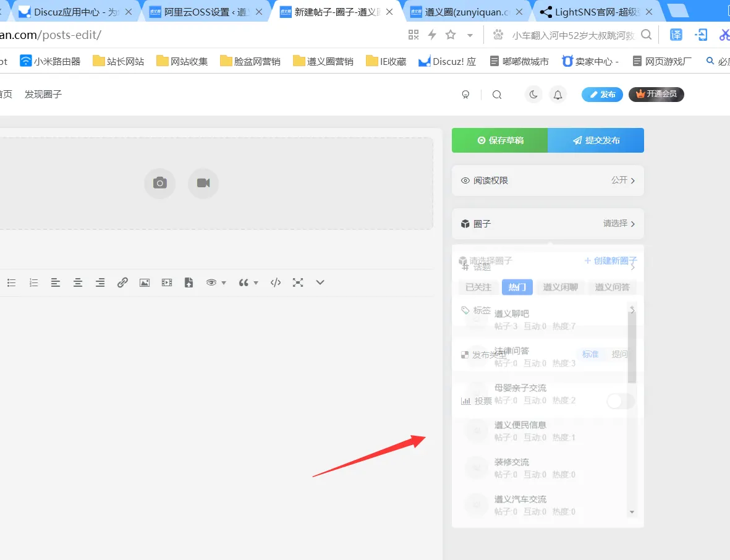Switch to the 已关注 tab
The image size is (730, 560).
[478, 287]
